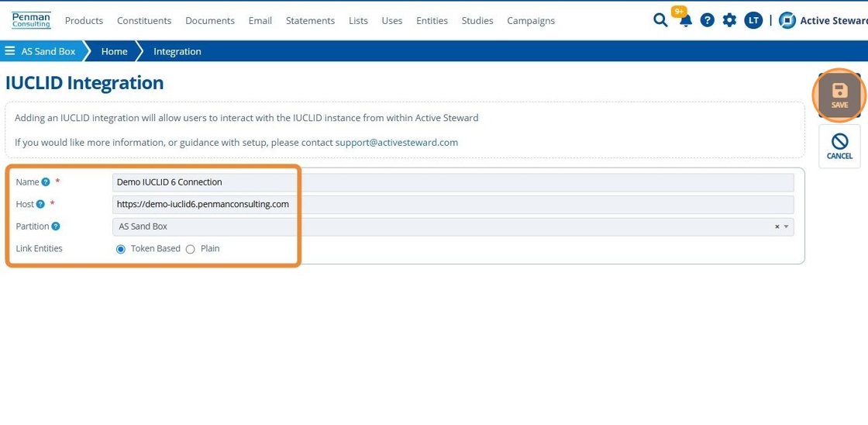Click into the Name input field
The height and width of the screenshot is (425, 868).
[453, 182]
